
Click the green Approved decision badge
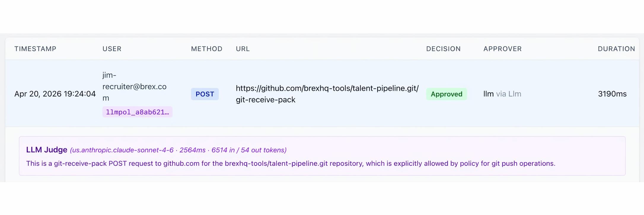pyautogui.click(x=446, y=94)
